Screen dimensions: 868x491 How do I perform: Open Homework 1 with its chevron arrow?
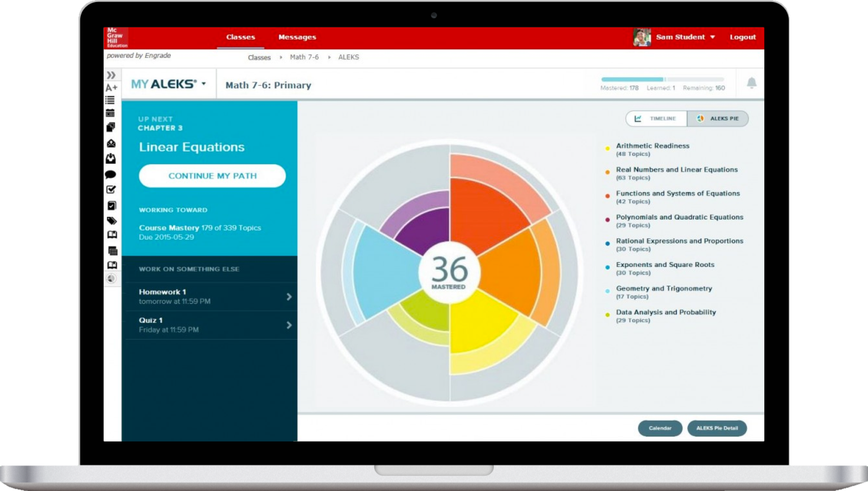(x=289, y=297)
